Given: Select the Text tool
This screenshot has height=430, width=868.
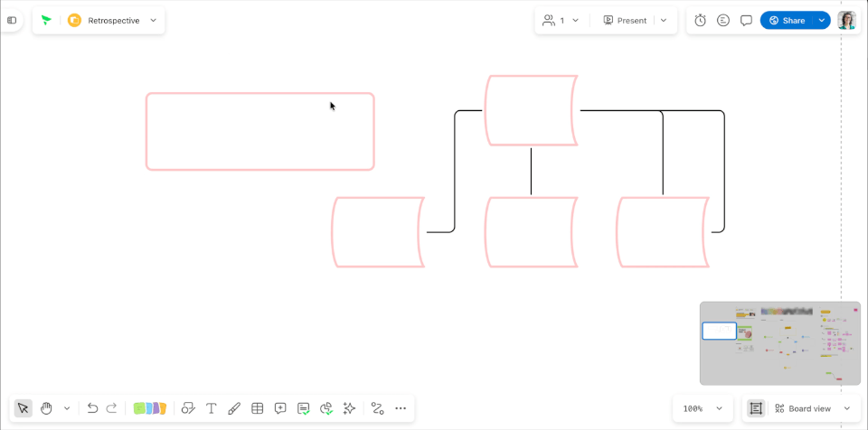Looking at the screenshot, I should [x=211, y=408].
